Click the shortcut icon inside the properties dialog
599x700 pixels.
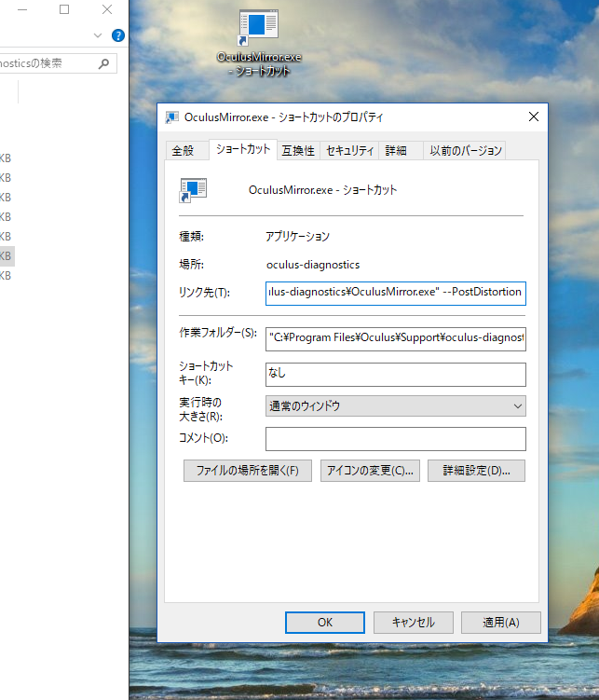[x=193, y=190]
